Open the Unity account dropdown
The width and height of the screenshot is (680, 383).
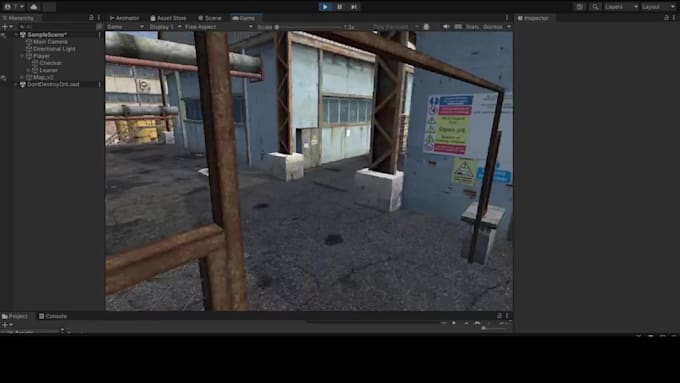point(13,7)
